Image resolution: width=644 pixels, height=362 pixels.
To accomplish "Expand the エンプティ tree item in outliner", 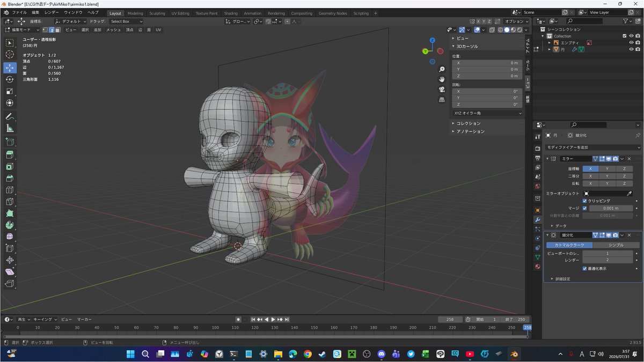I will pyautogui.click(x=550, y=42).
